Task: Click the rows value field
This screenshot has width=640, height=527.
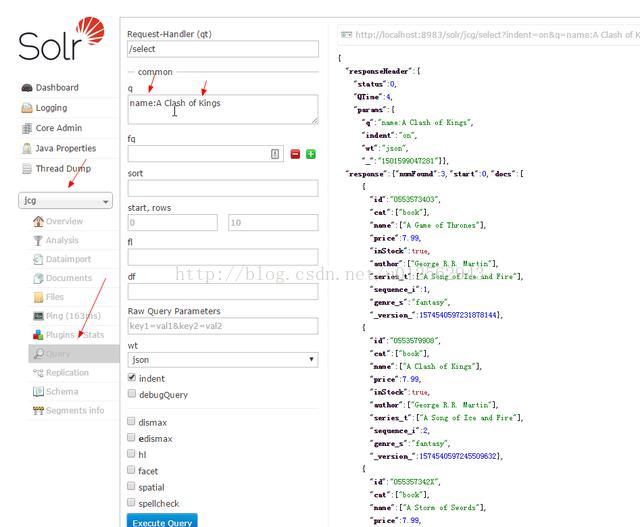Action: [273, 223]
